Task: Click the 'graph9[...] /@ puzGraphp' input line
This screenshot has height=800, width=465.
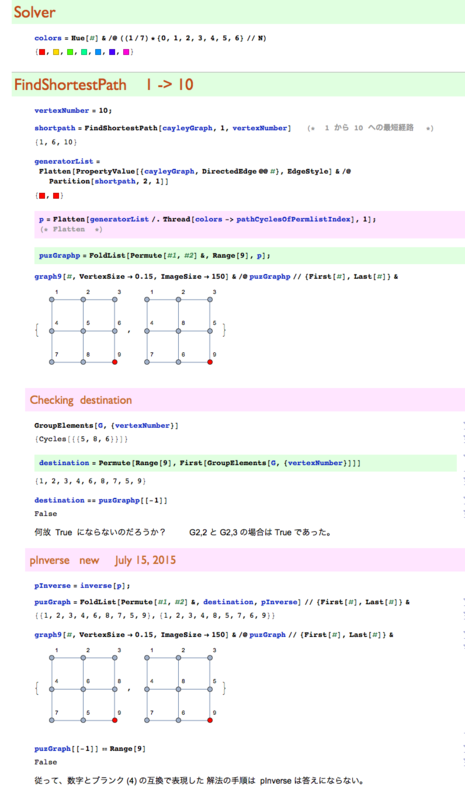Action: tap(216, 277)
